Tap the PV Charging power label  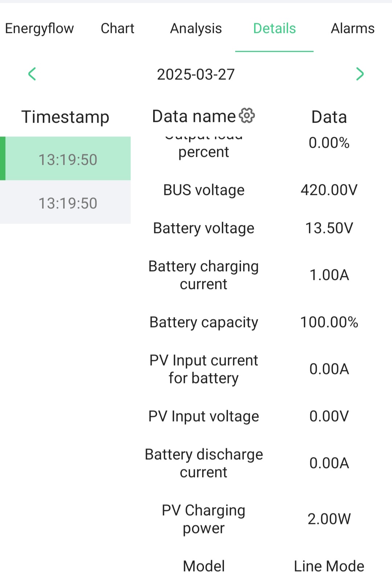tap(204, 519)
